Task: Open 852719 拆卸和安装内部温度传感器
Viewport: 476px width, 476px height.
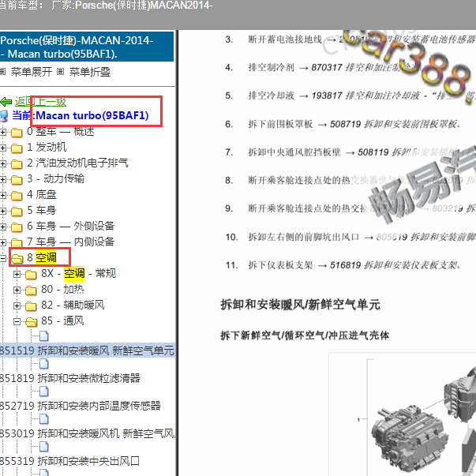Action: (x=81, y=406)
